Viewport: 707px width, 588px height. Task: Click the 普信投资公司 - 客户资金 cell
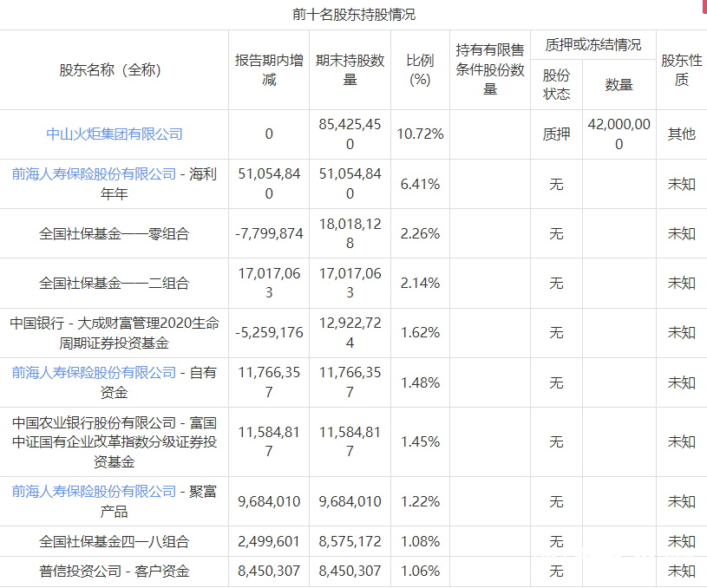(x=115, y=571)
